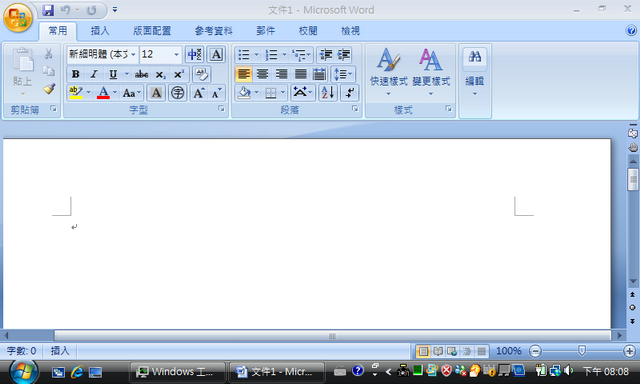Switch to the 參考資料 tab

213,31
